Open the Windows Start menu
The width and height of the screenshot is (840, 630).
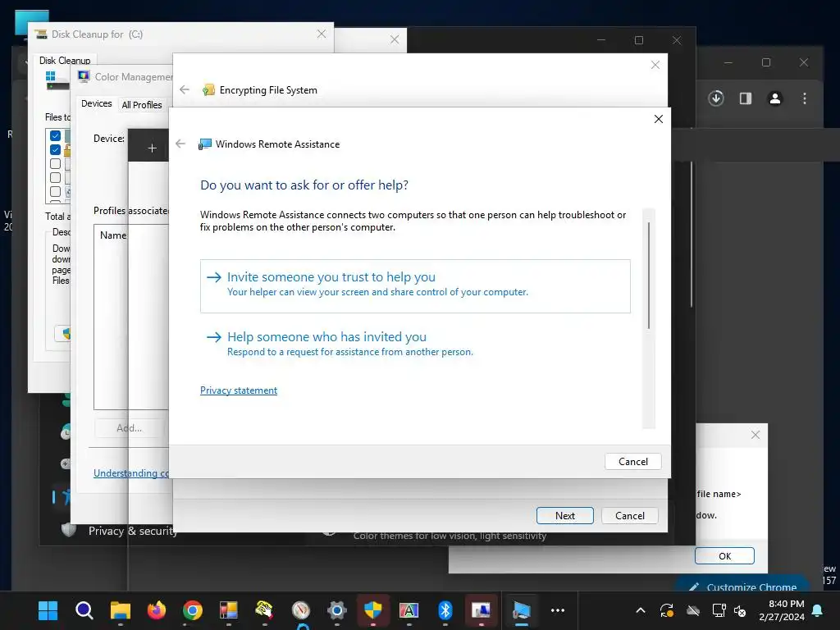coord(48,609)
